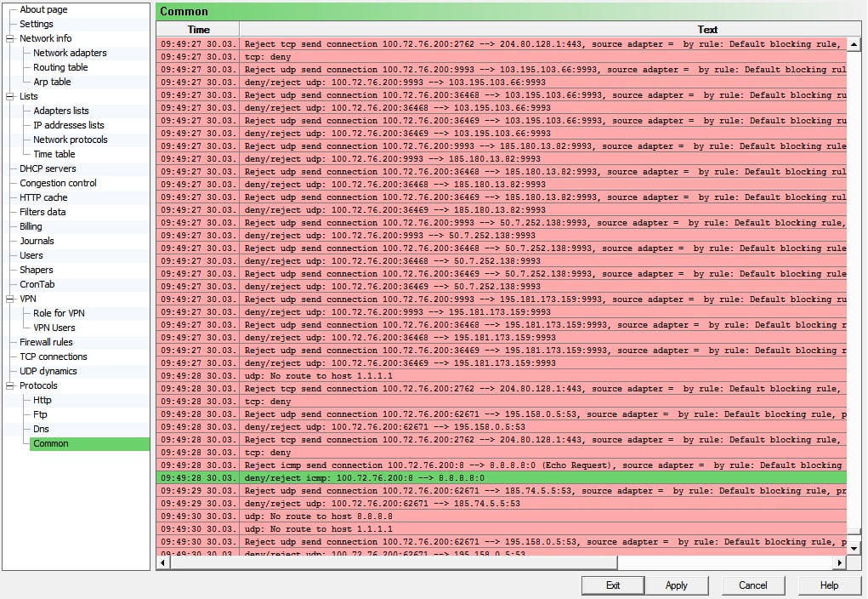
Task: Select the CronTab item
Action: pos(37,284)
